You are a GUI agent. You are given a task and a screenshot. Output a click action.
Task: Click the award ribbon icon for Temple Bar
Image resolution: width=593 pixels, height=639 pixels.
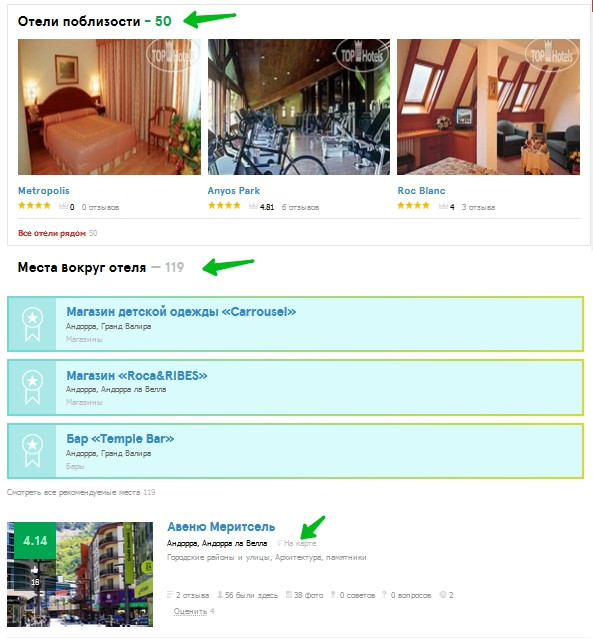point(32,450)
